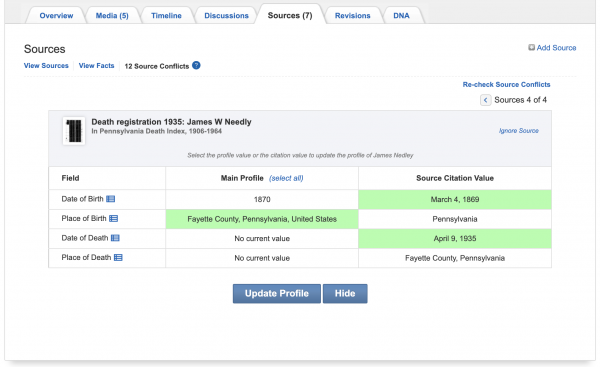Image resolution: width=600 pixels, height=367 pixels.
Task: Go to previous source with left chevron
Action: pos(486,100)
